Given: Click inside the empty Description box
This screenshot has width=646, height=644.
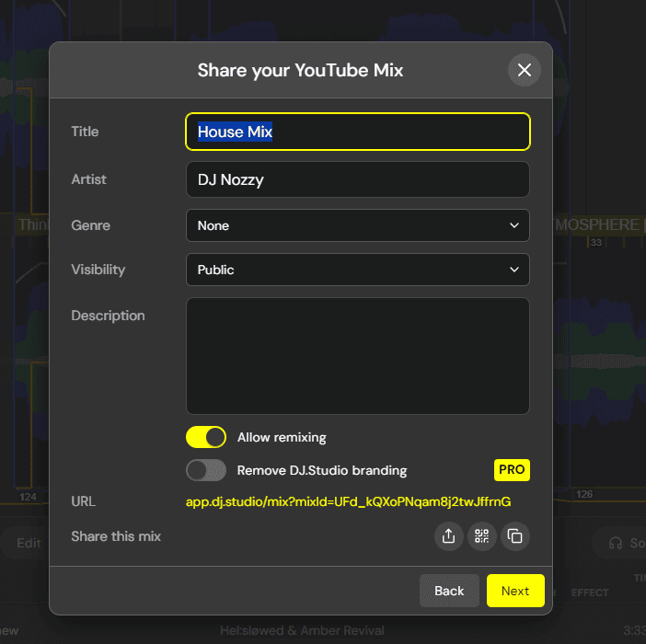Looking at the screenshot, I should [358, 356].
